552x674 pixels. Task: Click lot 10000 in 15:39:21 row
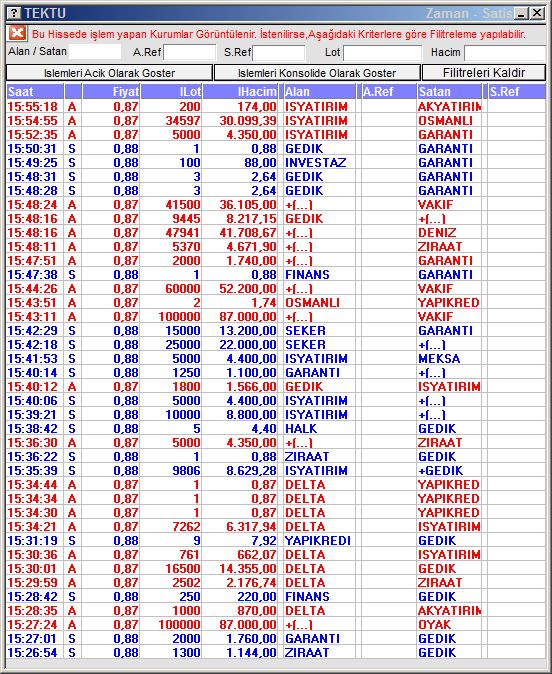click(x=183, y=415)
